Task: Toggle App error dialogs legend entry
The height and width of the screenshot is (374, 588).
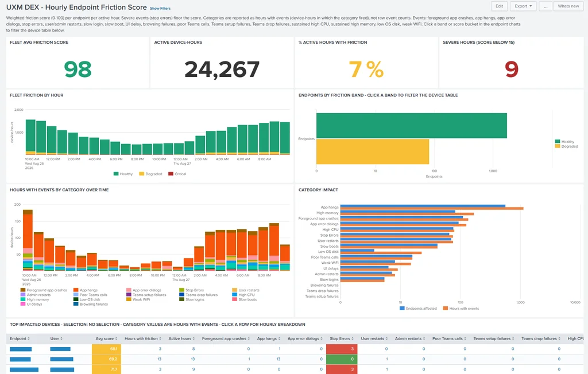Action: pos(144,290)
